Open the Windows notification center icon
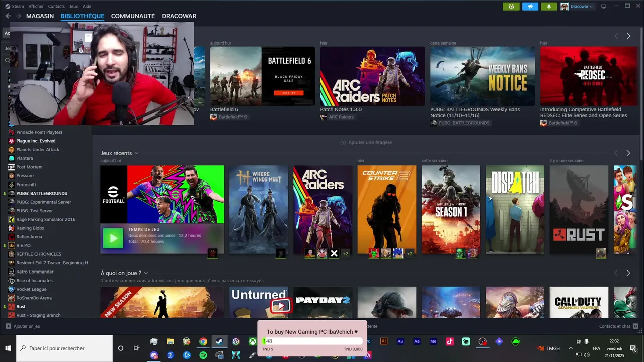The height and width of the screenshot is (362, 644). [x=633, y=348]
